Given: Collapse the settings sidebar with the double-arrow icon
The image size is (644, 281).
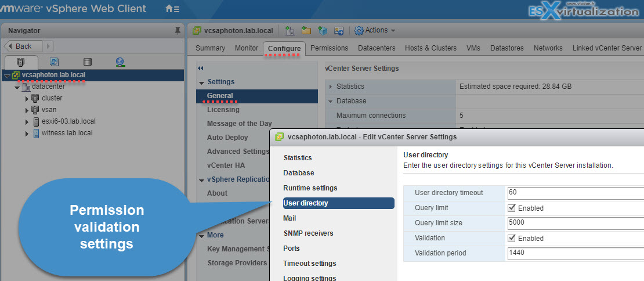Looking at the screenshot, I should 200,68.
